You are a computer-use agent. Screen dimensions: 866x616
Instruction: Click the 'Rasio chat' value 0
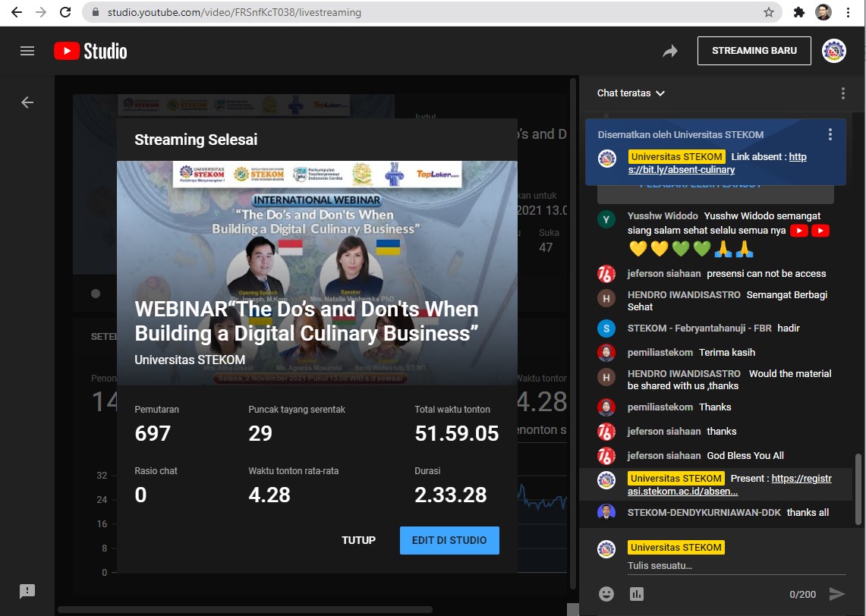(x=141, y=495)
